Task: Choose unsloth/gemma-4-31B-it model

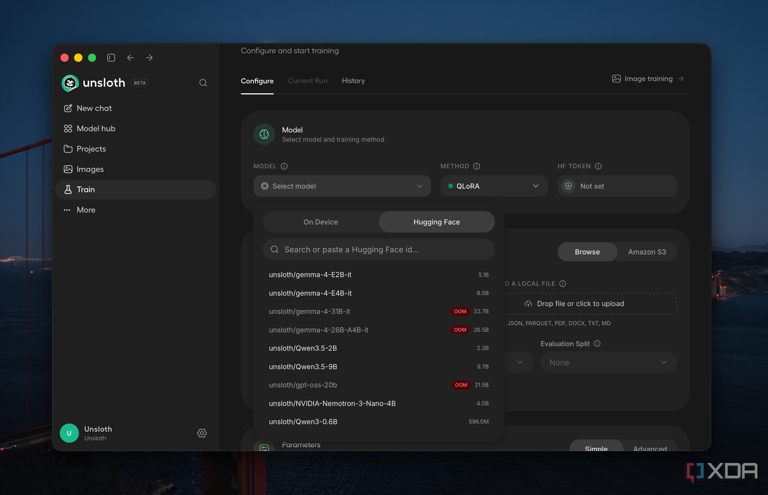Action: pyautogui.click(x=379, y=311)
